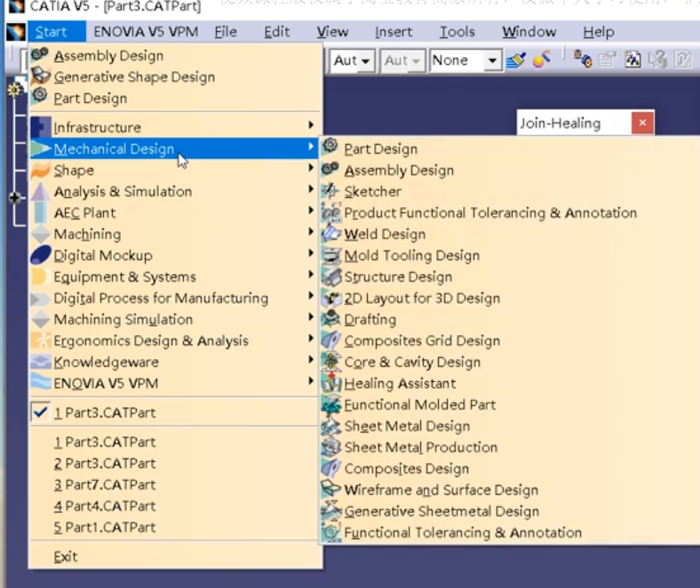The image size is (700, 588).
Task: Expand Digital Process for Manufacturing submenu
Action: click(176, 298)
